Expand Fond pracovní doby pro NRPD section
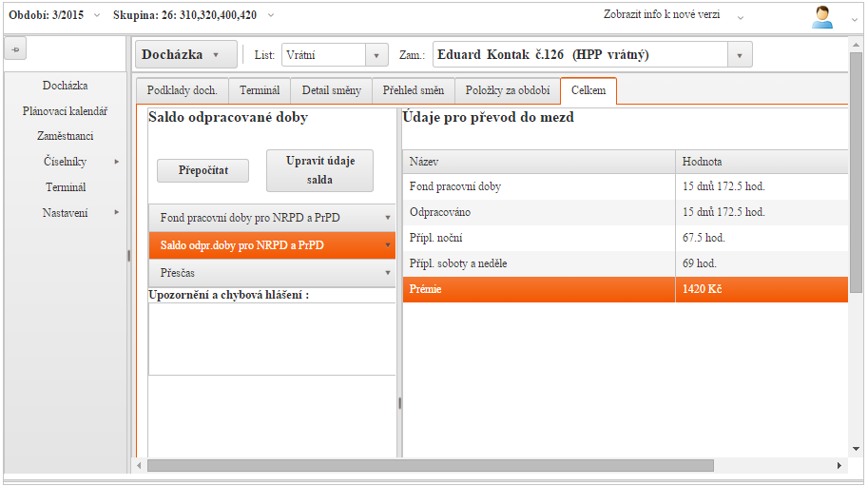Screen dimensions: 868x486 [x=272, y=218]
